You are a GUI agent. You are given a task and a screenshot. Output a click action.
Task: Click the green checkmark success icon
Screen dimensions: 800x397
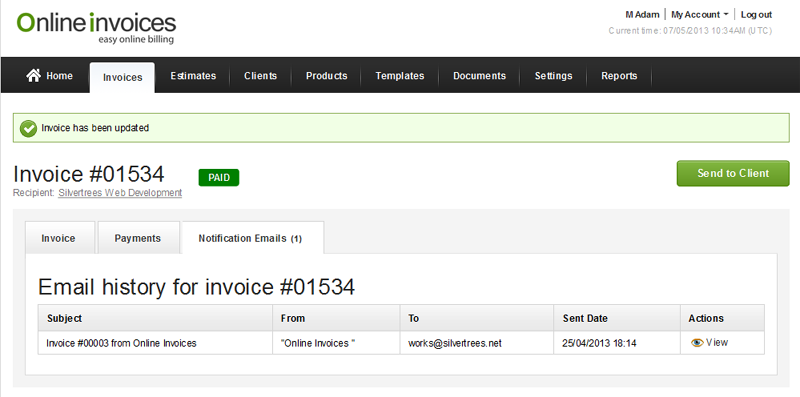click(28, 128)
